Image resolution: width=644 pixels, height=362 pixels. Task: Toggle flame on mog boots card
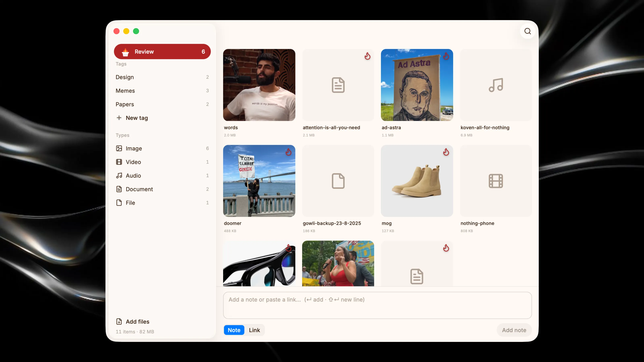point(446,152)
